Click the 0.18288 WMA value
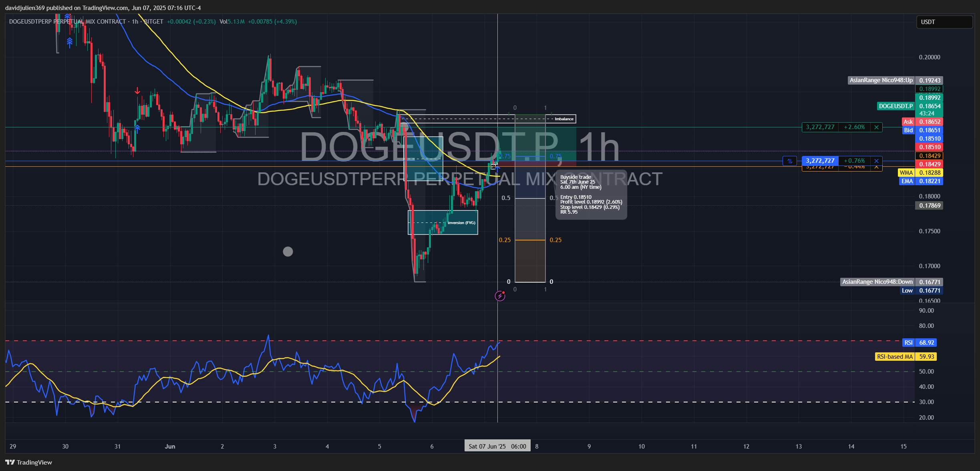This screenshot has width=980, height=471. (x=929, y=173)
